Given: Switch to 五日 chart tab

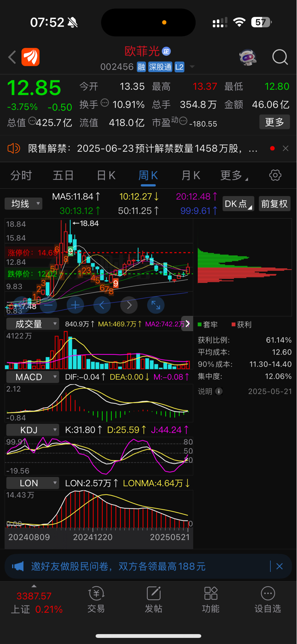Looking at the screenshot, I should (x=63, y=176).
